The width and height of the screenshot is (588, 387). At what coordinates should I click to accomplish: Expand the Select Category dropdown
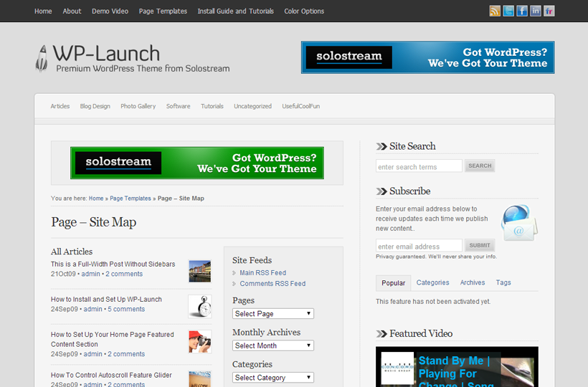click(273, 377)
